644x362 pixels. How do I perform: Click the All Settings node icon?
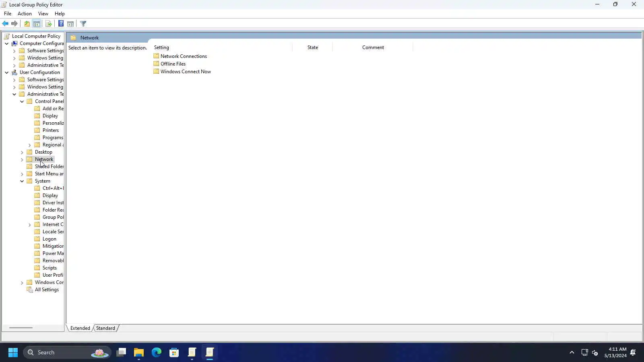(x=29, y=290)
